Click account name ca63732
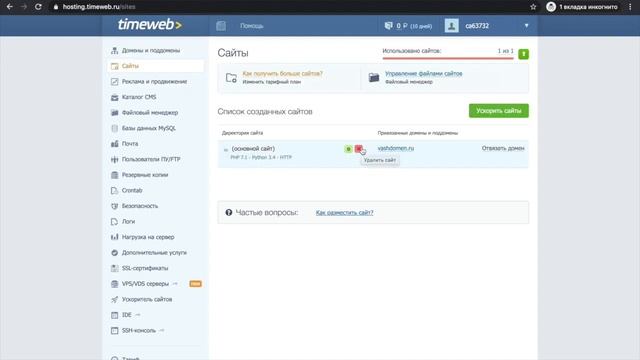Image resolution: width=640 pixels, height=360 pixels. click(x=477, y=26)
